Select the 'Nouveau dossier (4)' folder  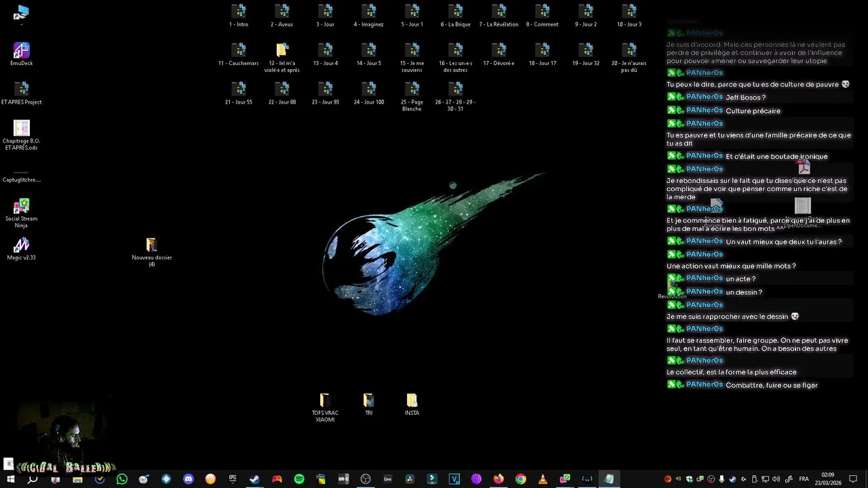(x=152, y=252)
